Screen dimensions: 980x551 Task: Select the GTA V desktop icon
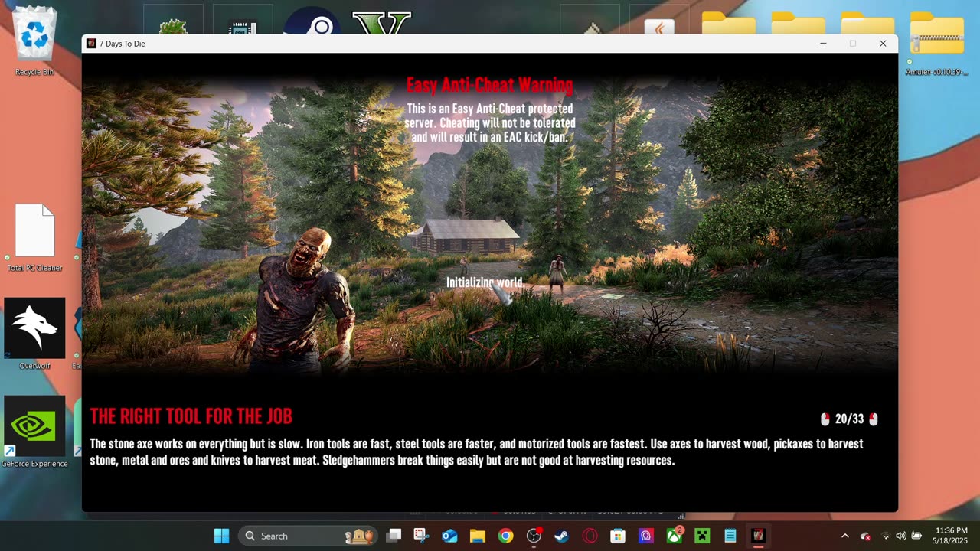coord(382,23)
